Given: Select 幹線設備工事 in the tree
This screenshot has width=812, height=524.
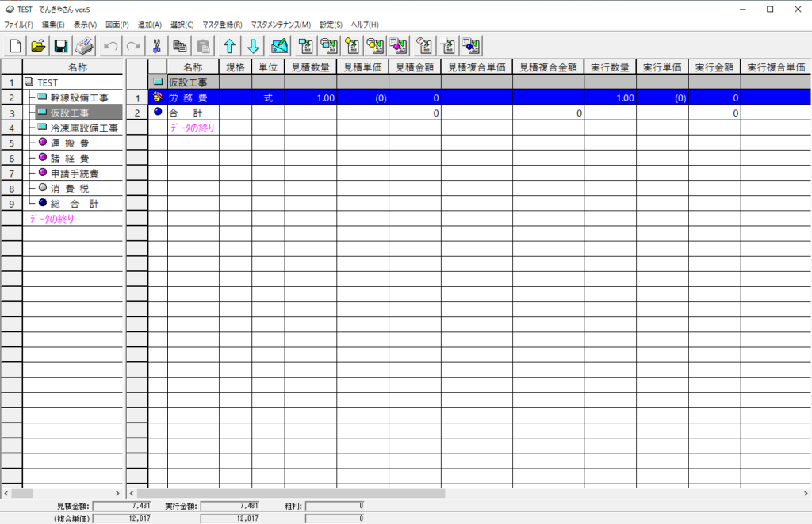Looking at the screenshot, I should point(79,98).
